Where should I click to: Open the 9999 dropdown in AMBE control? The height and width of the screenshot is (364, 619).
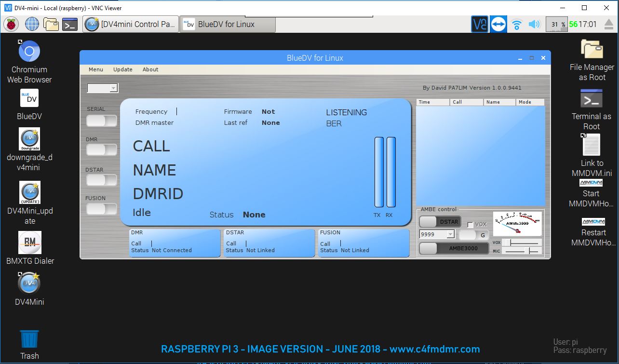[437, 234]
